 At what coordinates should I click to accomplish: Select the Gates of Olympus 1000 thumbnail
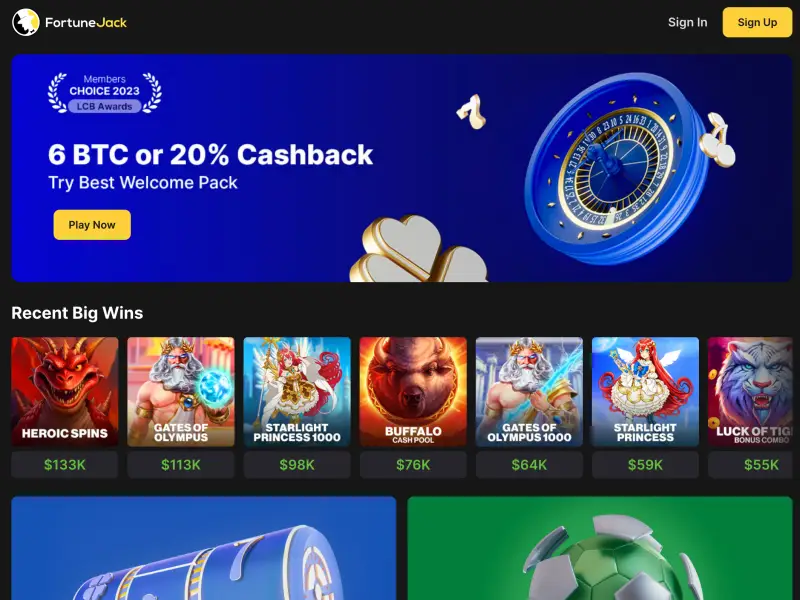[x=529, y=392]
